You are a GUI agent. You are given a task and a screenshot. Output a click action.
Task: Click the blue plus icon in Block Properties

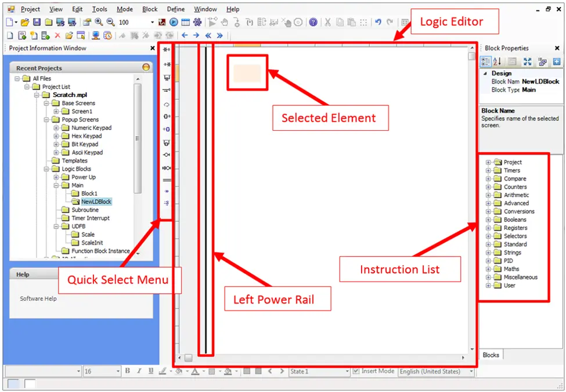556,62
